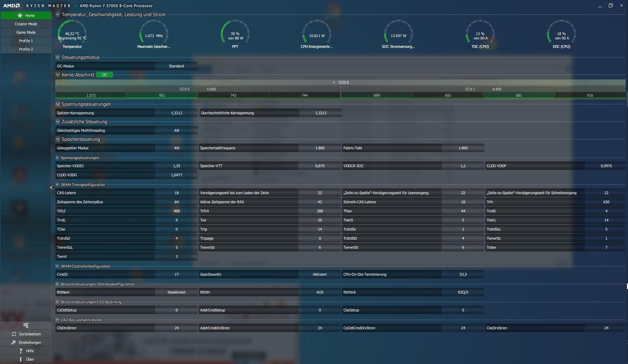Click the RttNom Deaktiviert value
The width and height of the screenshot is (628, 364).
[176, 292]
